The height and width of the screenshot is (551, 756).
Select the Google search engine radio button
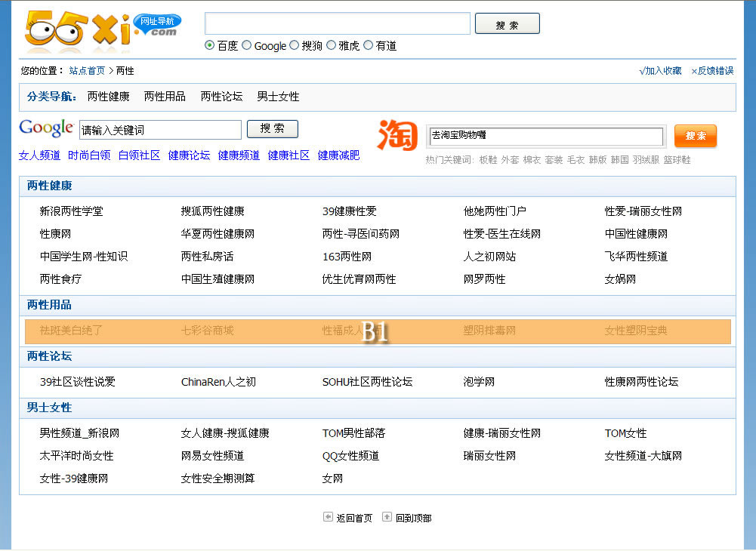coord(246,45)
